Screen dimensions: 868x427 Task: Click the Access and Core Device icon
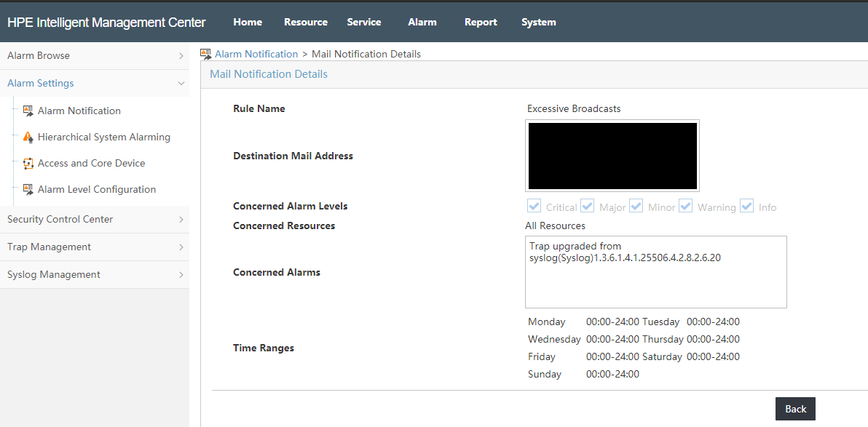(x=28, y=163)
